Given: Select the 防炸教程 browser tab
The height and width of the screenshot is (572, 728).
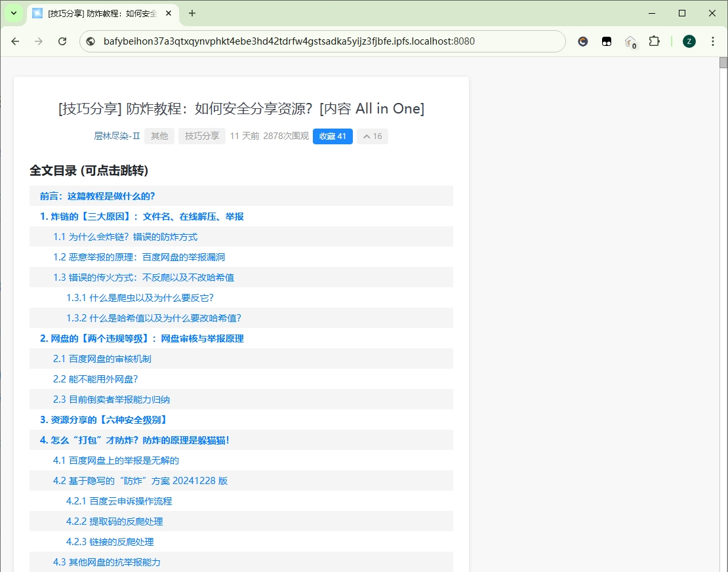Looking at the screenshot, I should coord(98,13).
